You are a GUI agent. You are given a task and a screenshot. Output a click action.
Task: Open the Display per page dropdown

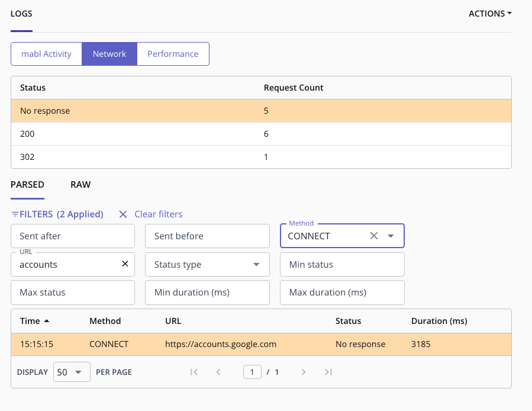(x=71, y=372)
